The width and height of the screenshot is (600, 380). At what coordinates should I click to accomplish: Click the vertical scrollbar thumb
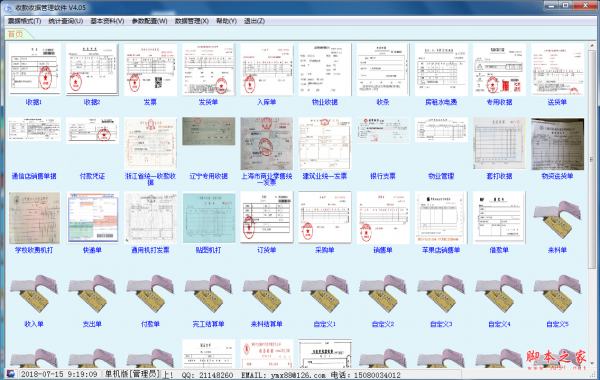click(592, 159)
